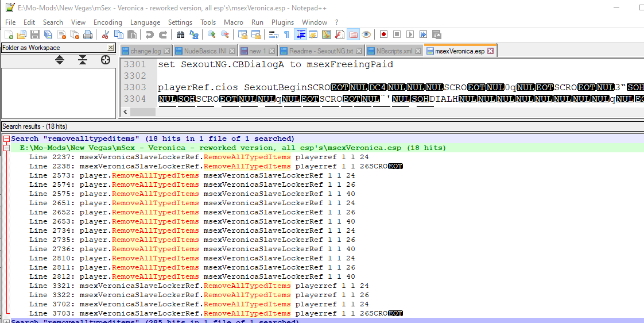
Task: Play back recorded macro
Action: 410,34
